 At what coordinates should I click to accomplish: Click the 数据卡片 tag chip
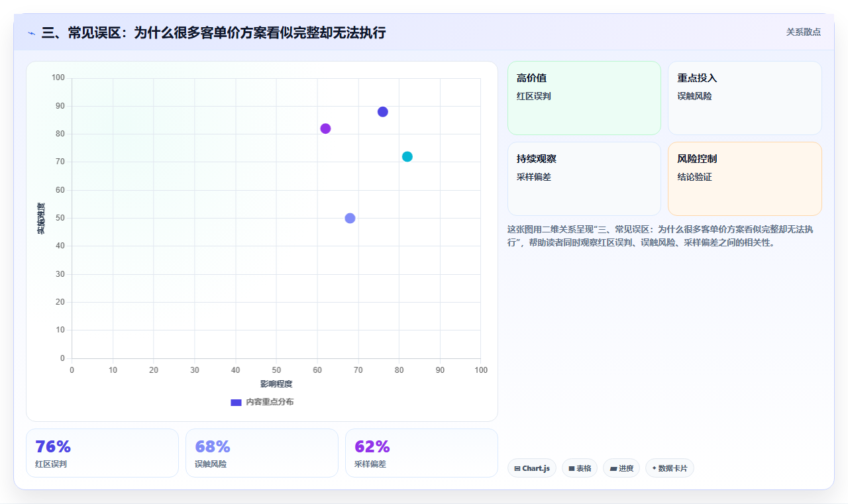point(670,468)
